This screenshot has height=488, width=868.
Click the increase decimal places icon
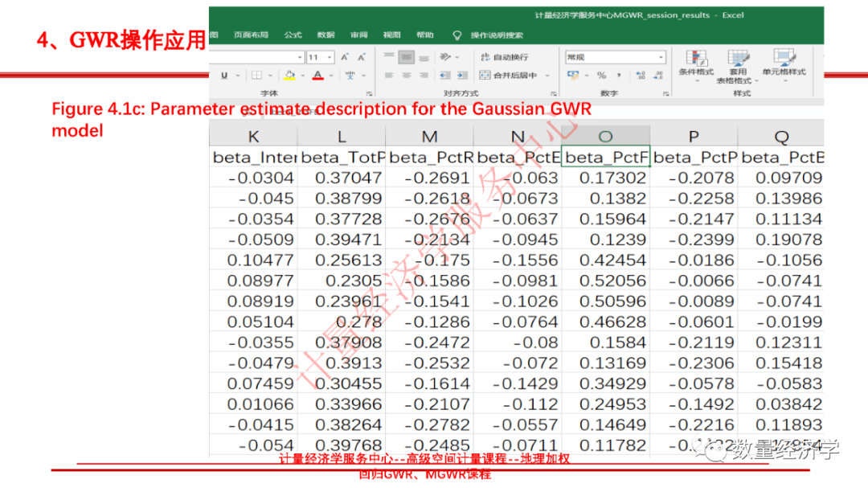click(x=640, y=76)
